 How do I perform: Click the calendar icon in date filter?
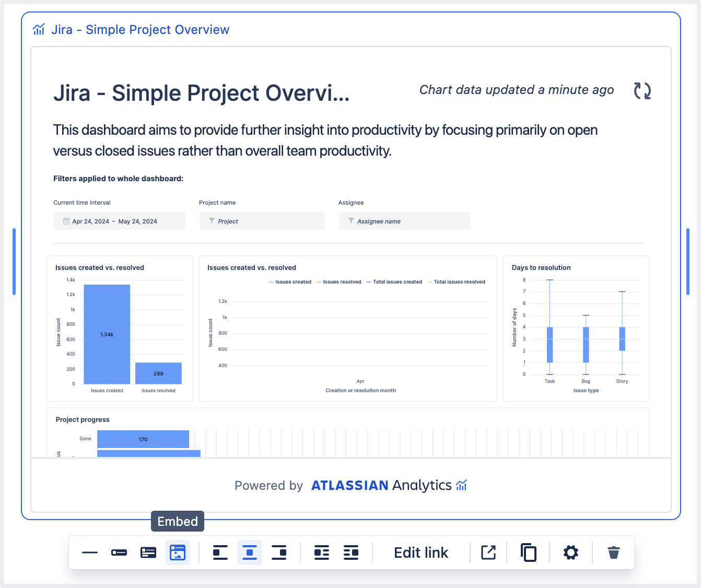pos(66,221)
